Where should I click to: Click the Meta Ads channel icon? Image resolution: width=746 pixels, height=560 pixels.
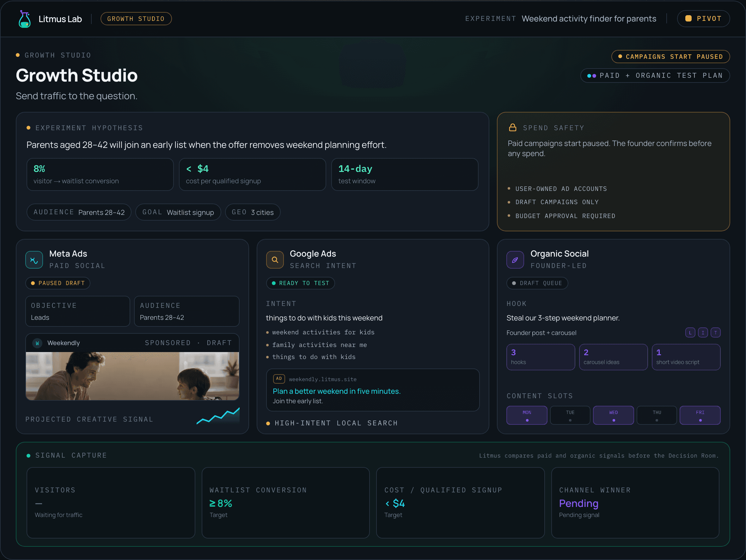pyautogui.click(x=34, y=259)
